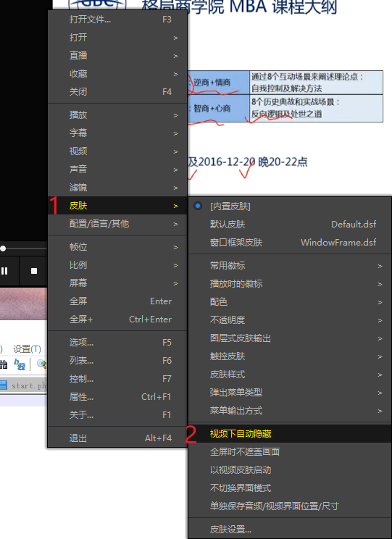
Task: Expand the 帧位 submenu
Action: (117, 247)
